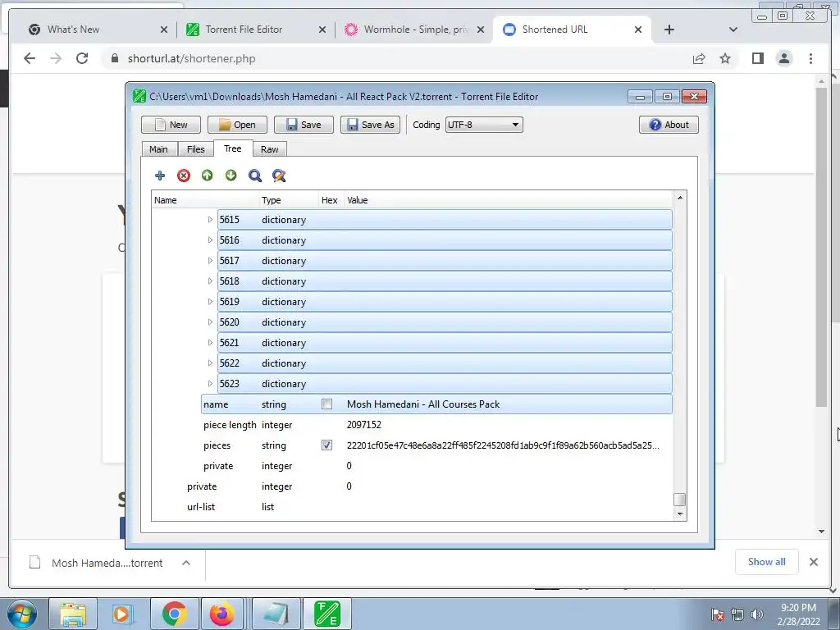Switch to the Torrent File Editor browser tab
This screenshot has width=840, height=630.
pyautogui.click(x=256, y=30)
